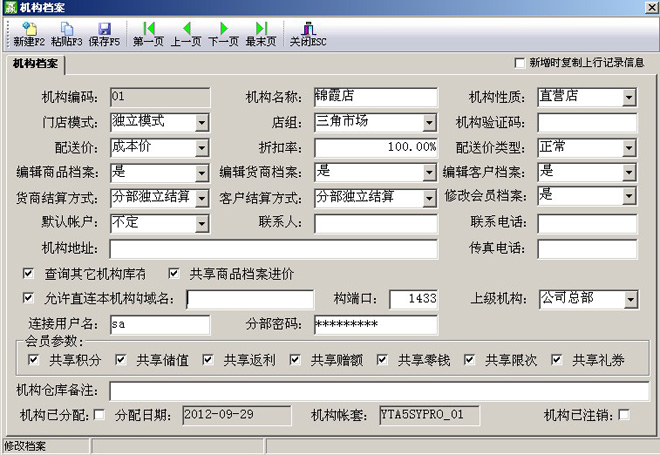Open the 配送价 dropdown
The height and width of the screenshot is (455, 660).
pyautogui.click(x=202, y=148)
